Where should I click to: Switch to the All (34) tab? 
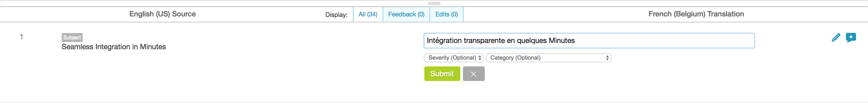368,15
